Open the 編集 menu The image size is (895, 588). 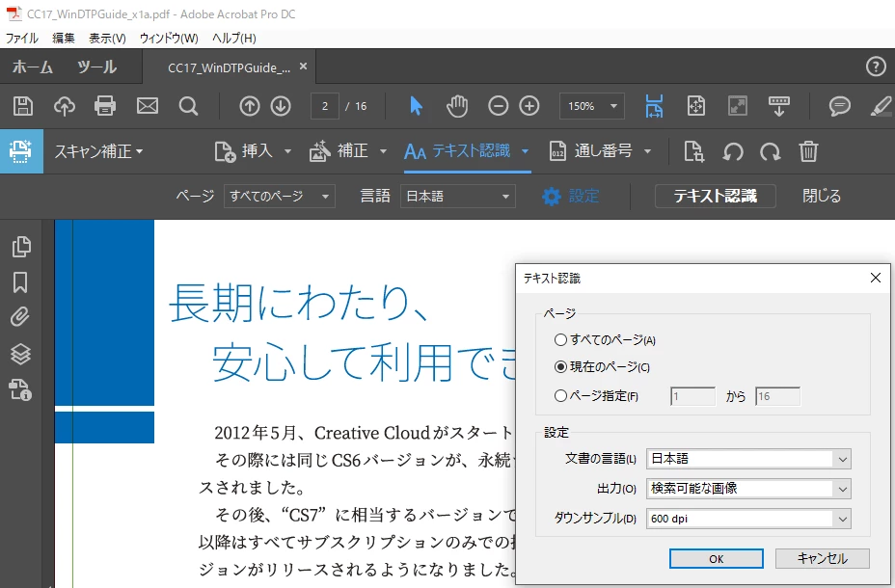pyautogui.click(x=64, y=39)
